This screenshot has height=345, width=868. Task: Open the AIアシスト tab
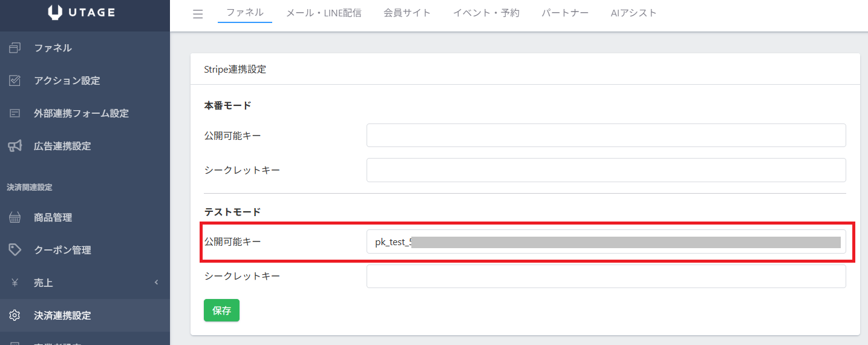pos(633,13)
